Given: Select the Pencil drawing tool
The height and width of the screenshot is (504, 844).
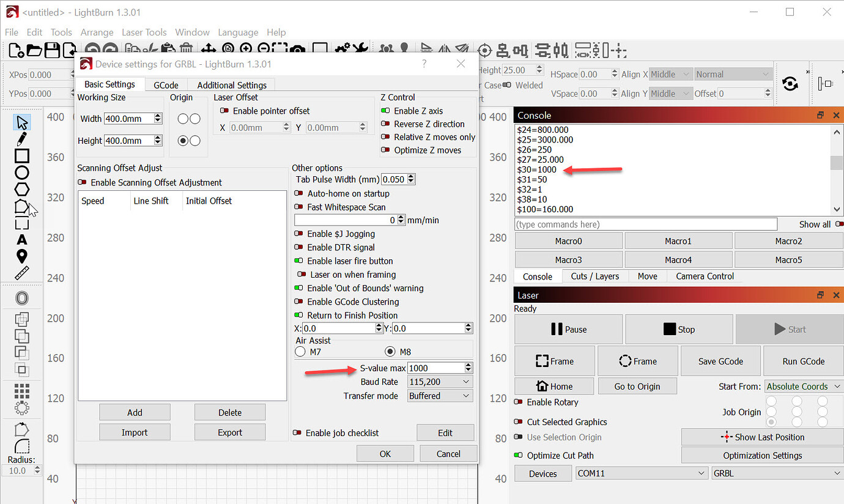Looking at the screenshot, I should coord(21,138).
